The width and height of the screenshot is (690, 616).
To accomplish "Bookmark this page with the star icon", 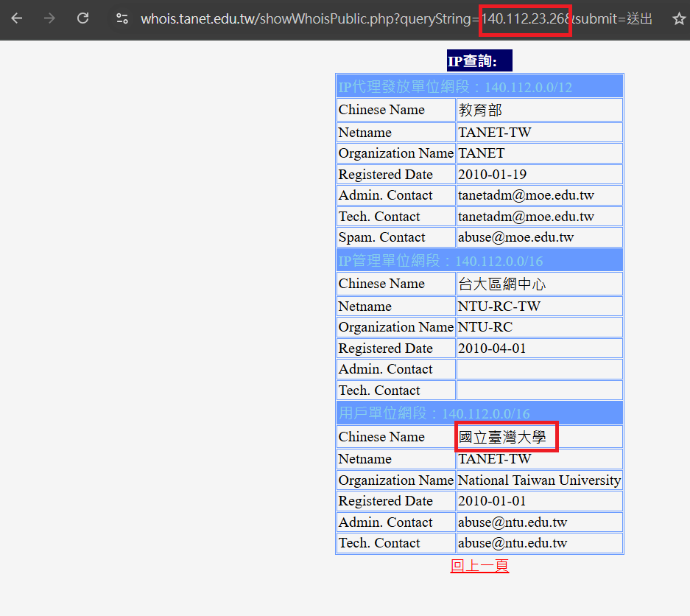I will coord(679,18).
